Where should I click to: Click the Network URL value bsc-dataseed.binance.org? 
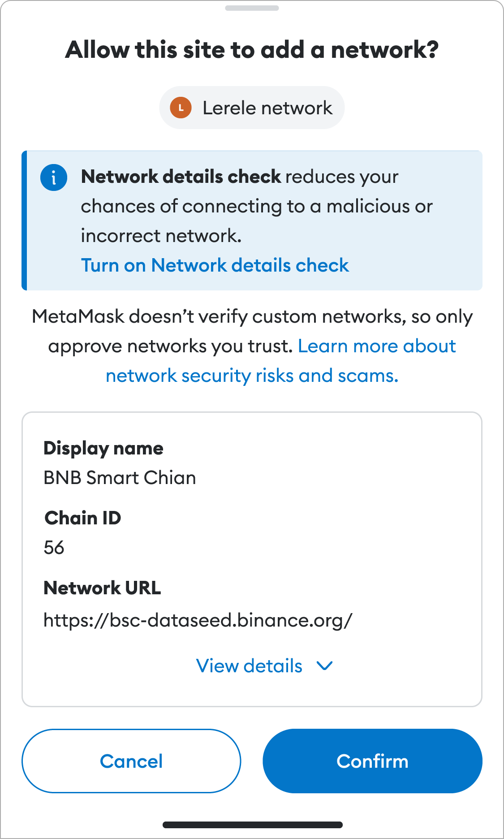click(198, 620)
